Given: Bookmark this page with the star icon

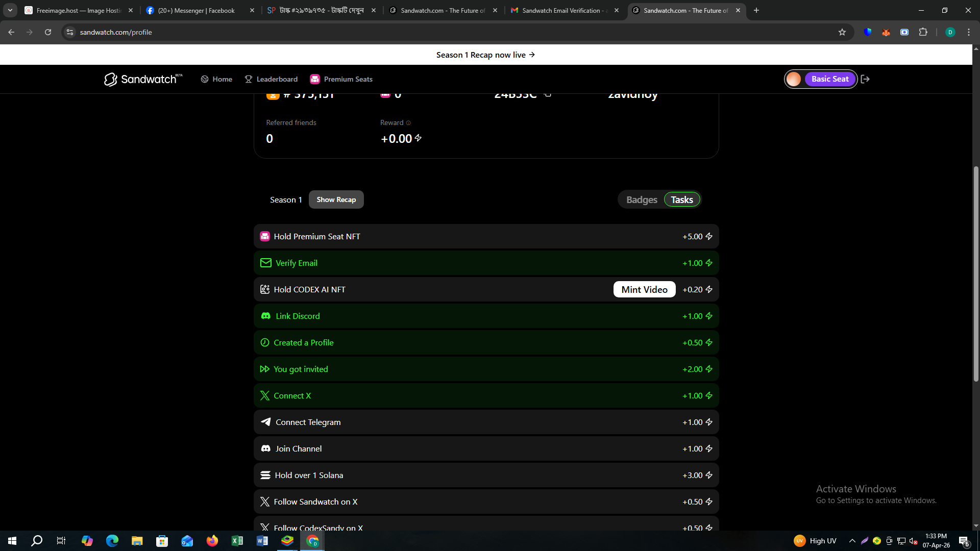Looking at the screenshot, I should (842, 32).
